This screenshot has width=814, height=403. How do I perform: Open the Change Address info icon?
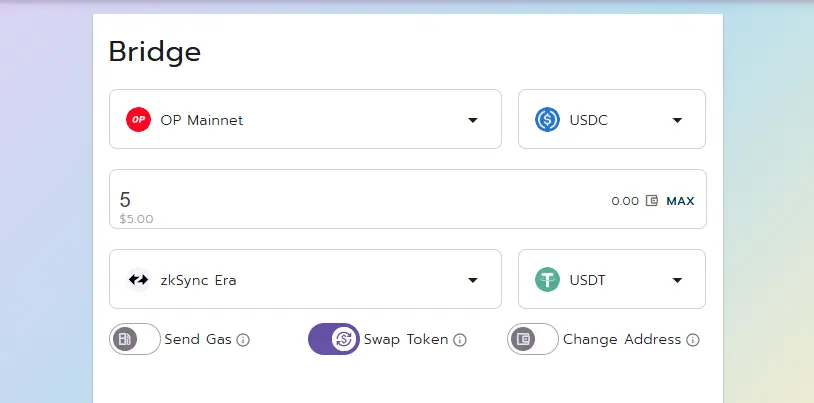tap(693, 340)
